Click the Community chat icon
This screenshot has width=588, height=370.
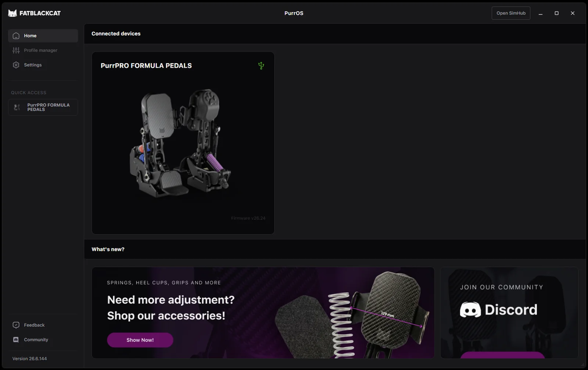point(16,340)
